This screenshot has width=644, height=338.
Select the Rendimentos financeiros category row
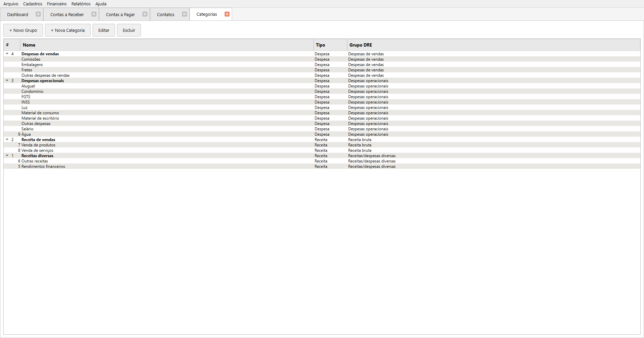(43, 166)
